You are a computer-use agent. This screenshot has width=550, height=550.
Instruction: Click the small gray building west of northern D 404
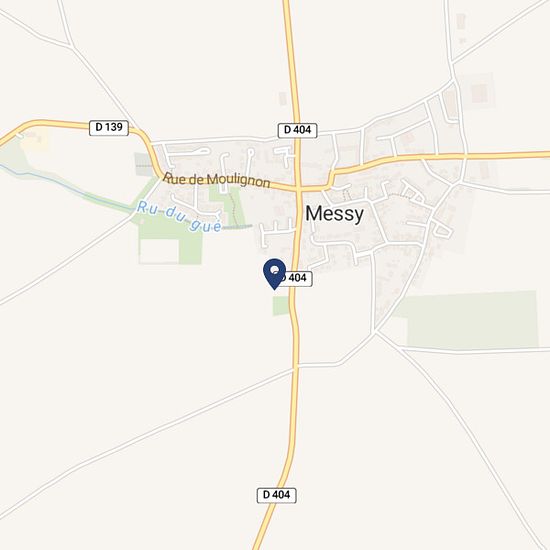tap(283, 99)
